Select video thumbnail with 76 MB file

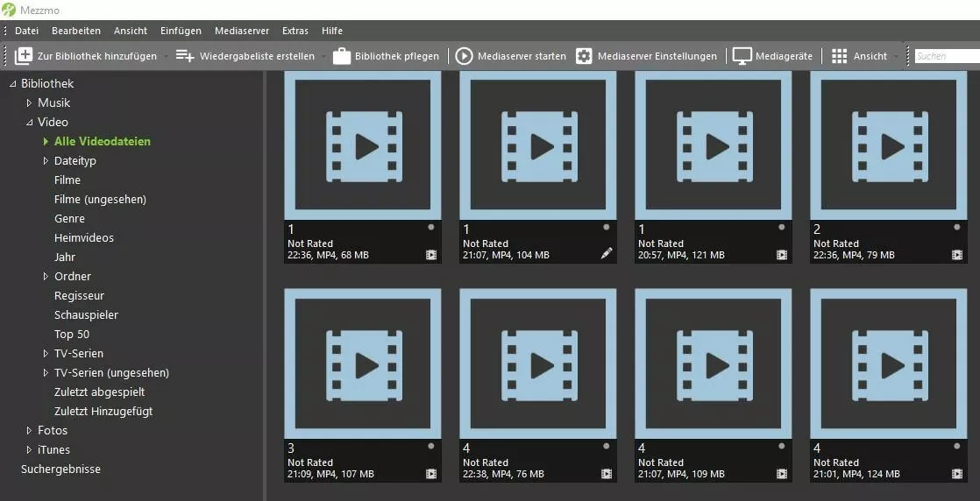click(x=538, y=363)
